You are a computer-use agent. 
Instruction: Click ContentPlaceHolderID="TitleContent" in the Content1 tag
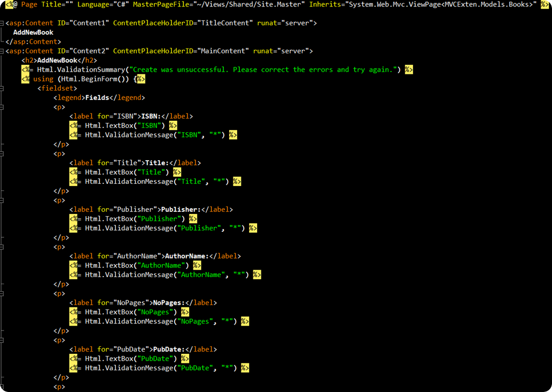[x=183, y=23]
